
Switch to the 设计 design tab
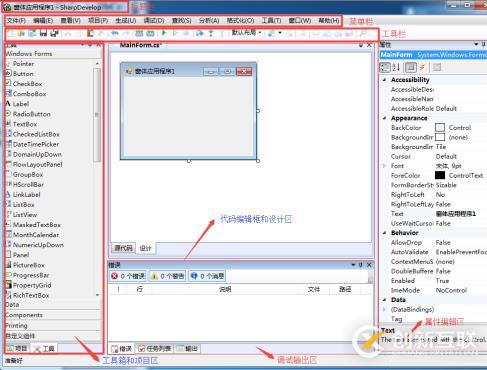tap(145, 248)
